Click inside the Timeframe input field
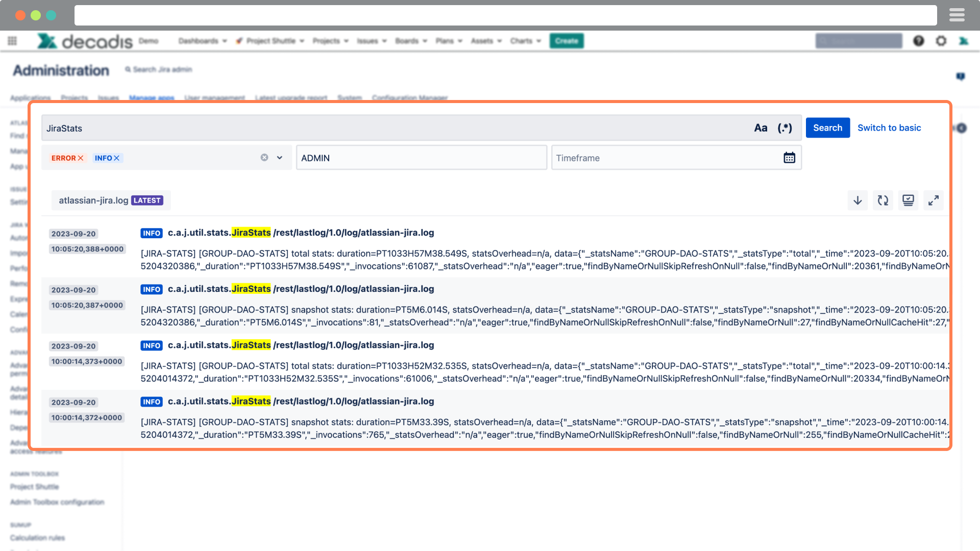This screenshot has width=980, height=551. click(638, 158)
